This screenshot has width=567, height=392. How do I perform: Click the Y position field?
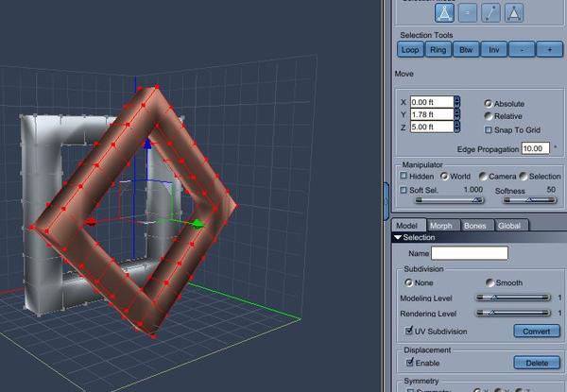pyautogui.click(x=432, y=114)
